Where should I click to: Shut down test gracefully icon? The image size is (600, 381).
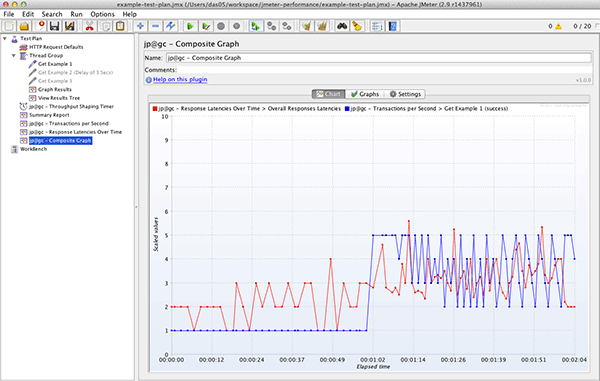pyautogui.click(x=236, y=26)
